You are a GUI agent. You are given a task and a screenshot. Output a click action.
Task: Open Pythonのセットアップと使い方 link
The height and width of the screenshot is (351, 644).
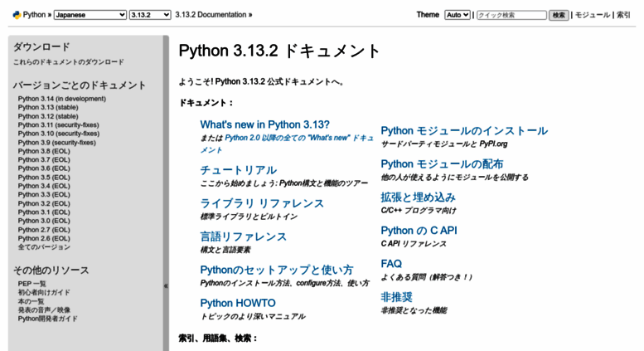pyautogui.click(x=277, y=270)
